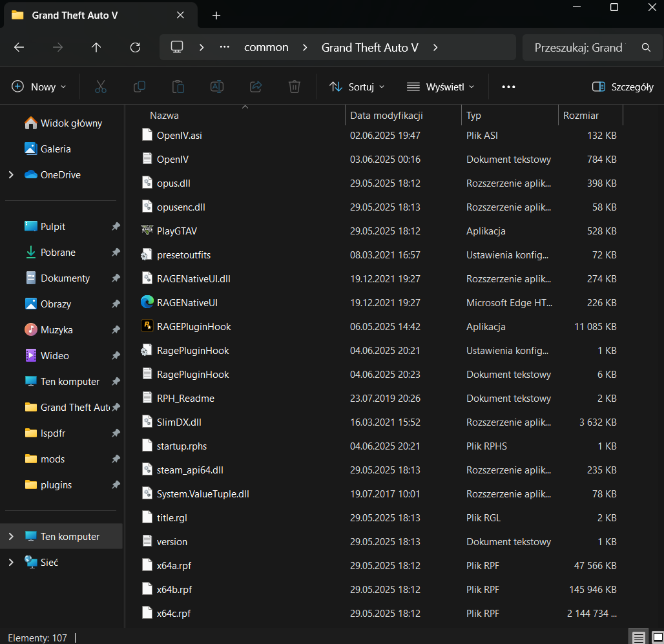The image size is (664, 644).
Task: Click the Delete trash can icon
Action: pyautogui.click(x=294, y=87)
